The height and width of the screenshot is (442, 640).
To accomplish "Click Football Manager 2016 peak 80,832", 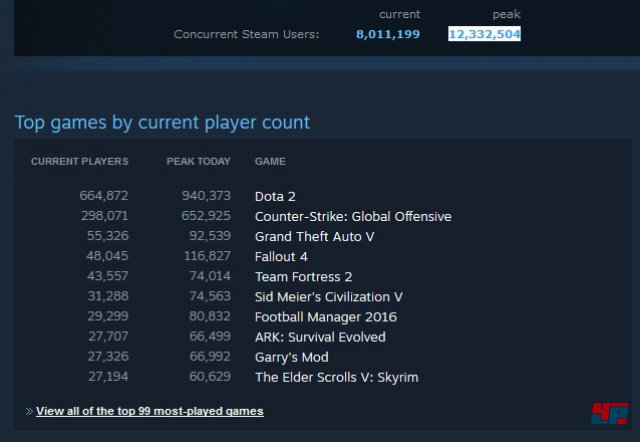I will [210, 316].
